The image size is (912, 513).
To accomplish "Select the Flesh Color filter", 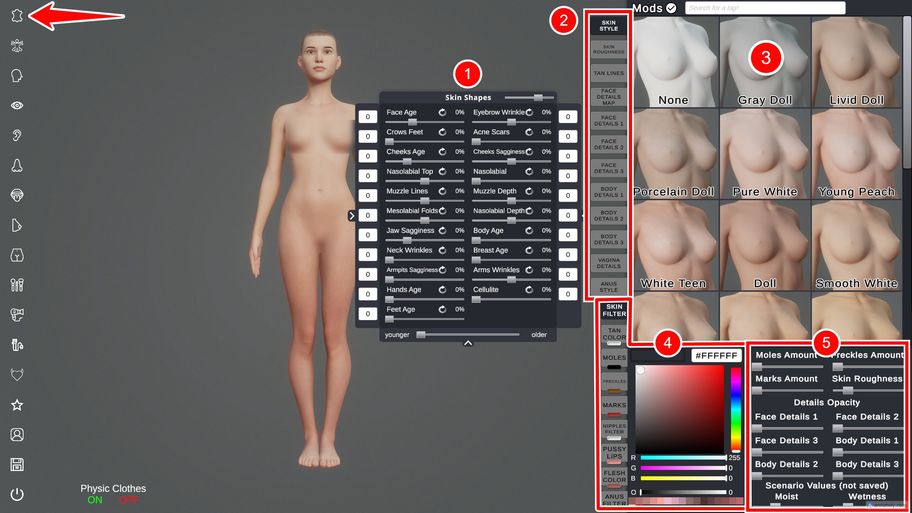I will point(614,479).
